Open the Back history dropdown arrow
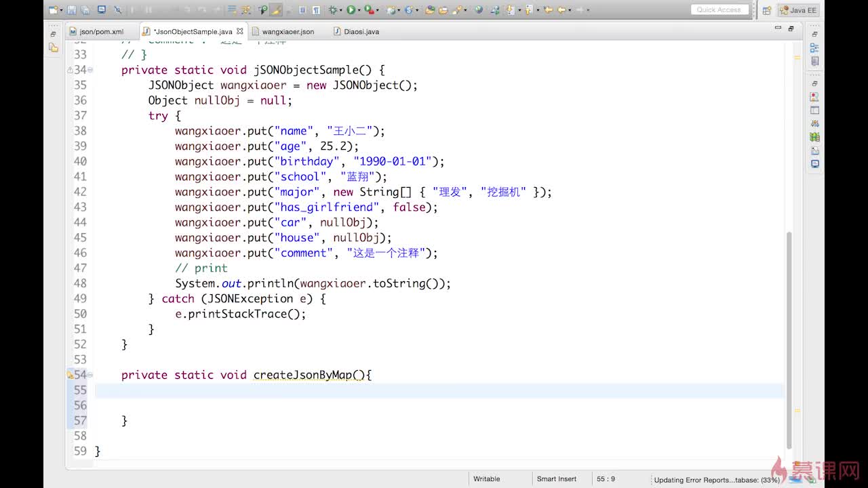The image size is (868, 488). pos(570,10)
